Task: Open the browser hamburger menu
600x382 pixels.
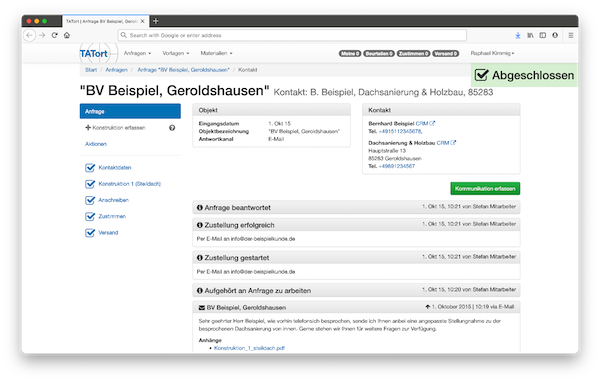Action: [571, 35]
